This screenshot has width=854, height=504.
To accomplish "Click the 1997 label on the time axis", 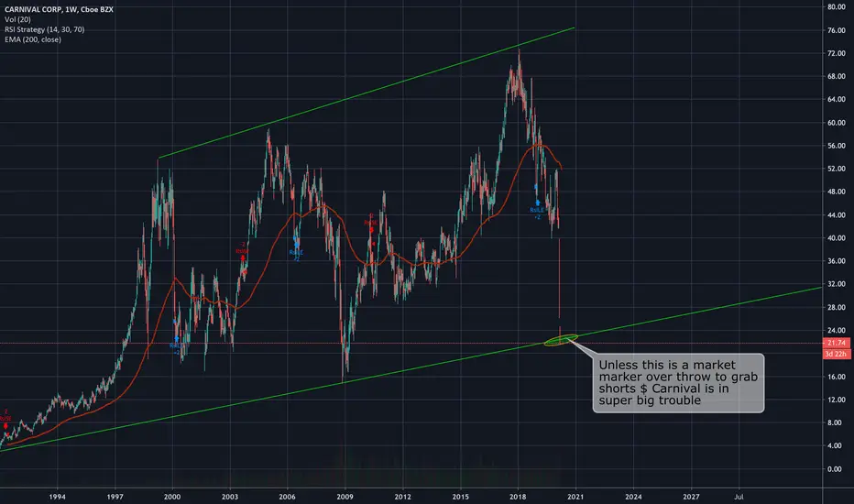I will pos(115,497).
